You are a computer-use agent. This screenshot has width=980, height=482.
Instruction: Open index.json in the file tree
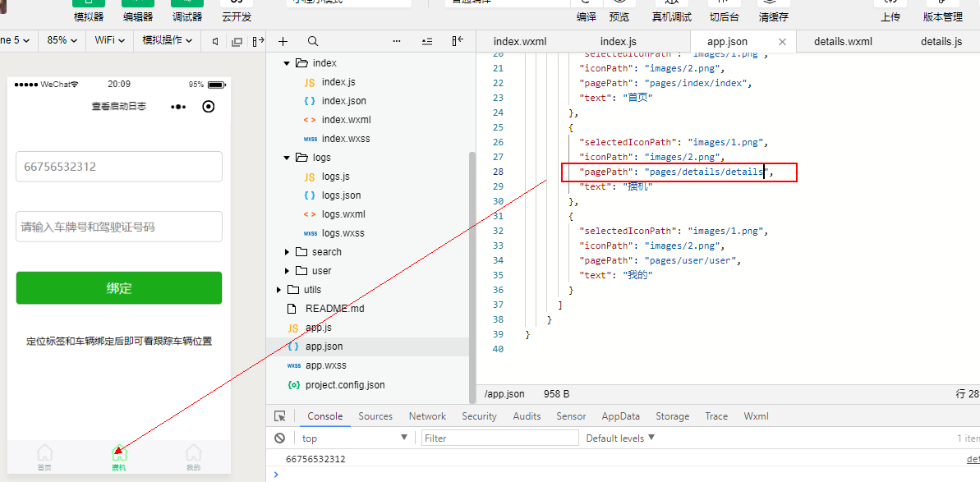[343, 100]
